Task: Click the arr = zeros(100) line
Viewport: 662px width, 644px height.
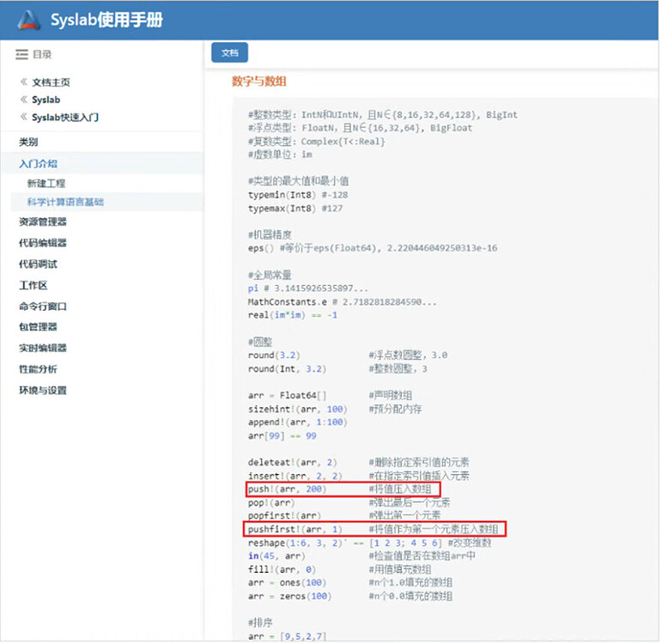Action: (x=350, y=597)
